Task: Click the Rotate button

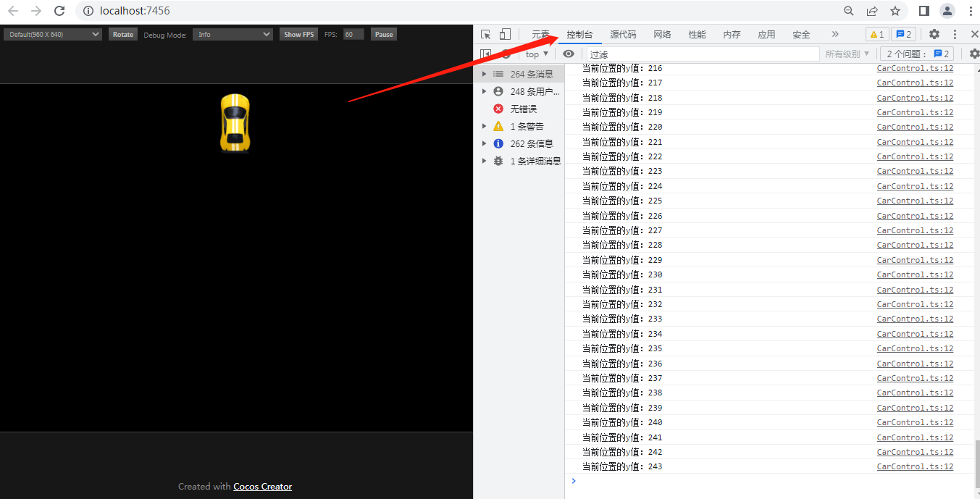Action: coord(123,34)
